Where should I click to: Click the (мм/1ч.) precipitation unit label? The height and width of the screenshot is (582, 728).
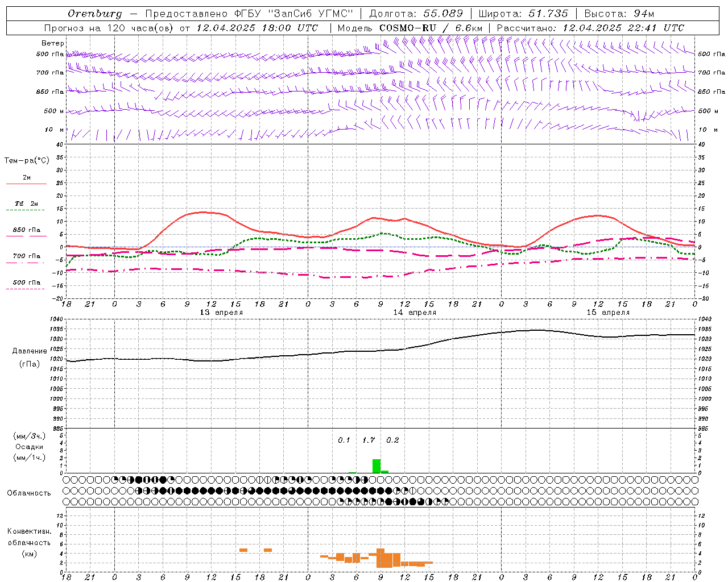pyautogui.click(x=30, y=457)
